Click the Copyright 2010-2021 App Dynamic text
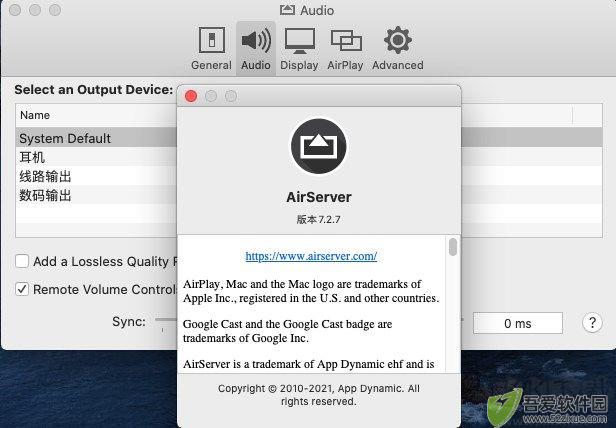 pyautogui.click(x=319, y=395)
